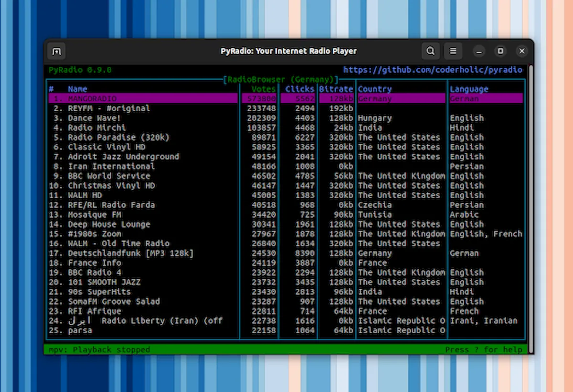Image resolution: width=573 pixels, height=392 pixels.
Task: Click the 192kb bitrate value
Action: [341, 108]
